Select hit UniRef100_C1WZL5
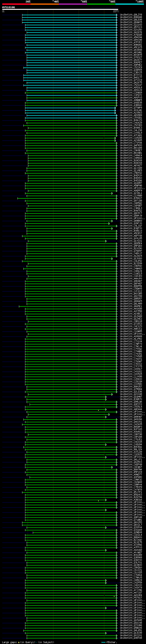The height and width of the screenshot is (644, 146). click(131, 273)
